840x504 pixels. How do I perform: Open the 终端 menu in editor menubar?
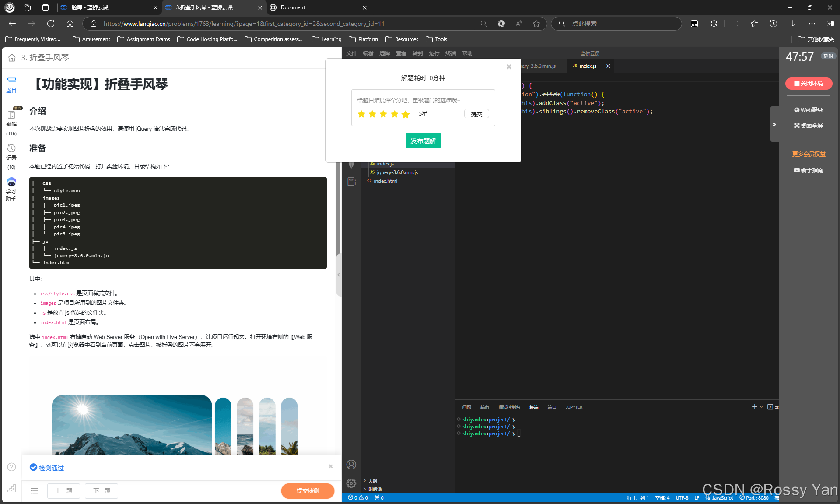(x=450, y=53)
